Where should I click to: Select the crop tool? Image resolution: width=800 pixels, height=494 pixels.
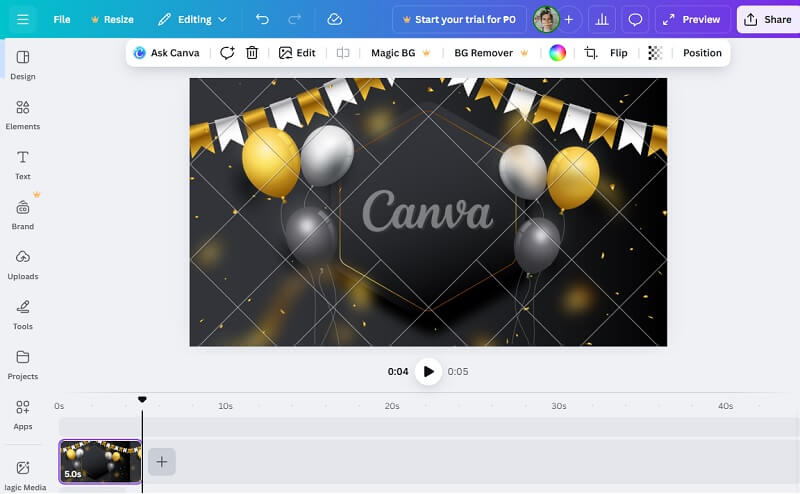pos(590,53)
